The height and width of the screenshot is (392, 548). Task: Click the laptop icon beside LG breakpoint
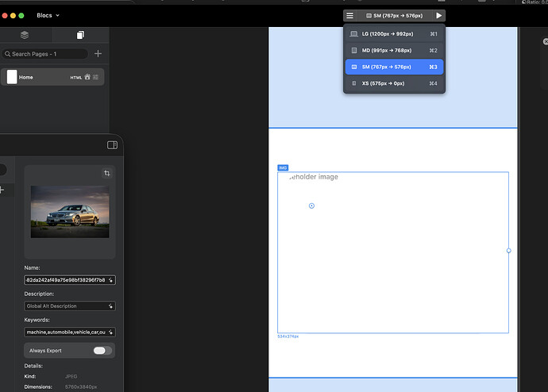coord(354,34)
